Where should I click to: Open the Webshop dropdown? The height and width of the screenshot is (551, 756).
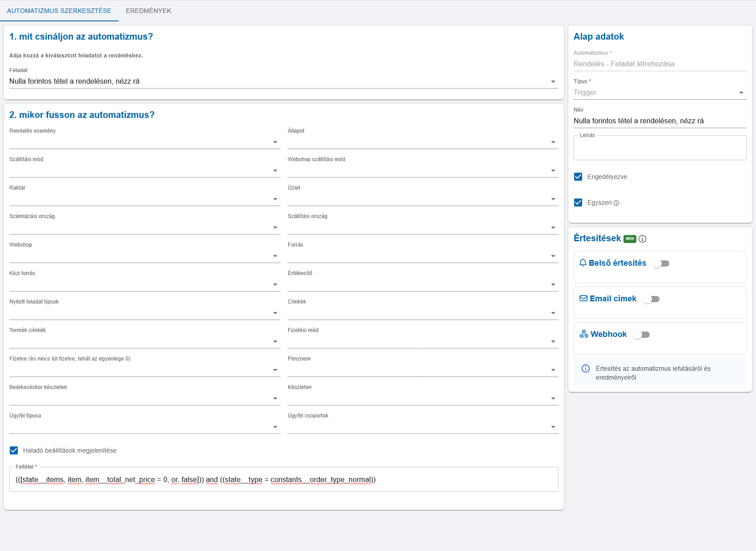[x=145, y=256]
